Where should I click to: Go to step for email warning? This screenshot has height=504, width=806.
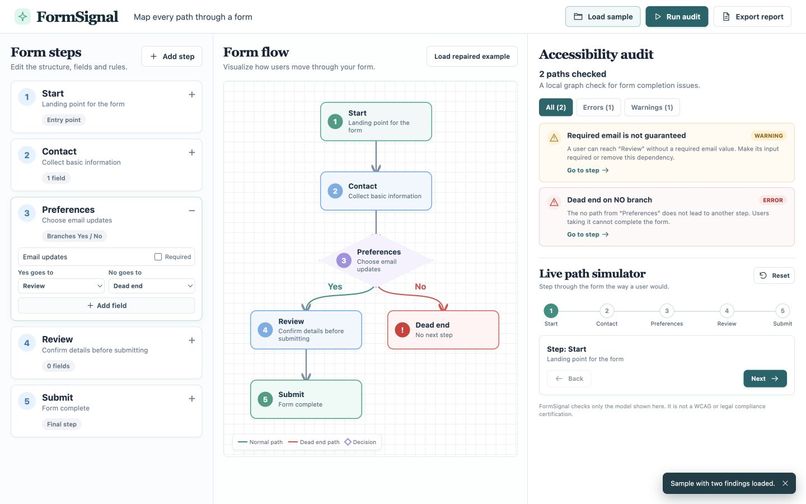click(x=588, y=170)
